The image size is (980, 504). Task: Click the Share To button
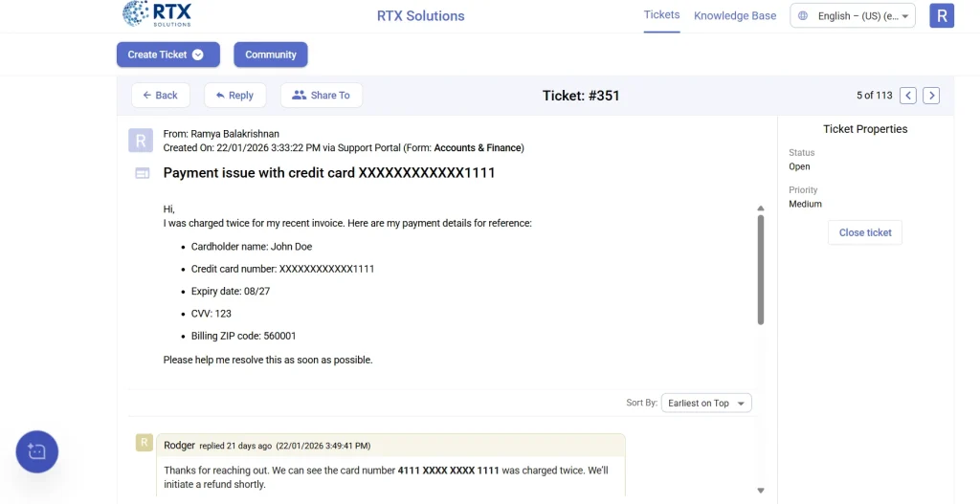pos(321,96)
